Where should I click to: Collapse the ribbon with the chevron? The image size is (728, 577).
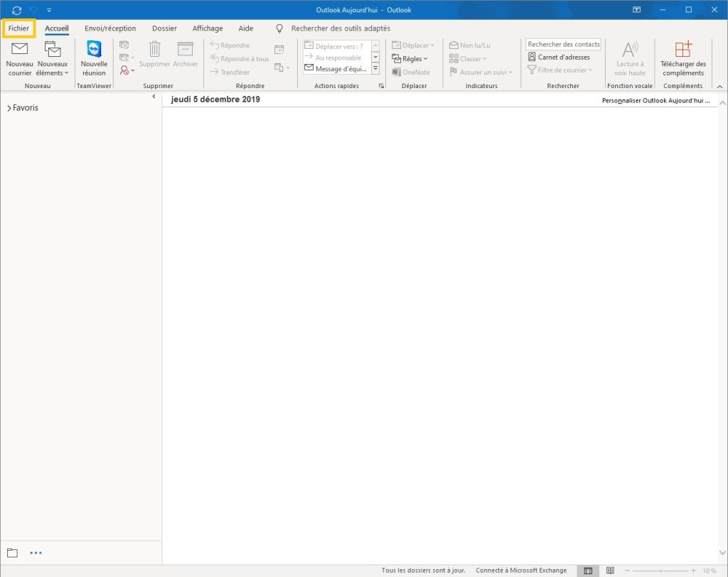pyautogui.click(x=719, y=87)
